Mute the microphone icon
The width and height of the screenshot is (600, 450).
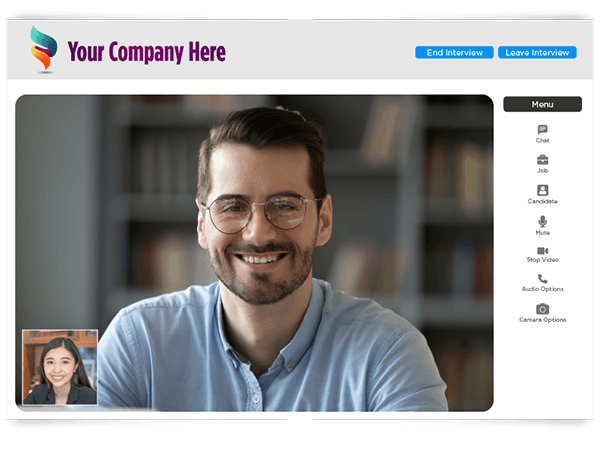[x=542, y=221]
